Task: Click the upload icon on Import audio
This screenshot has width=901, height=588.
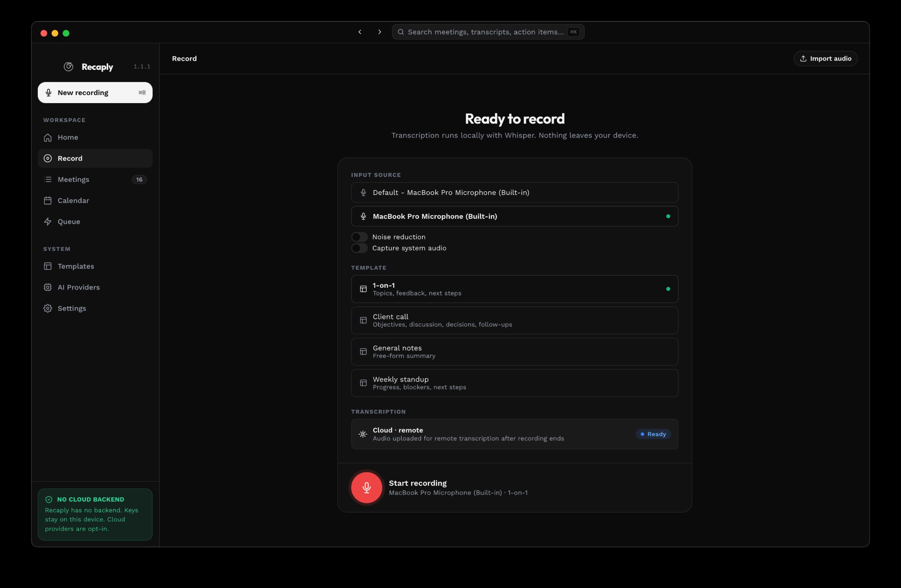Action: pyautogui.click(x=803, y=59)
